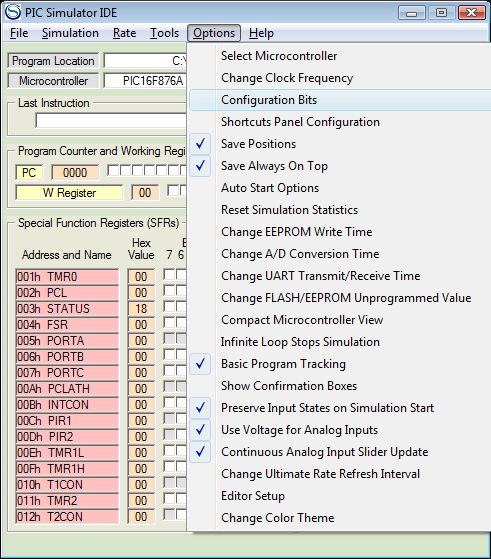
Task: Open Auto Start Options
Action: pos(340,188)
